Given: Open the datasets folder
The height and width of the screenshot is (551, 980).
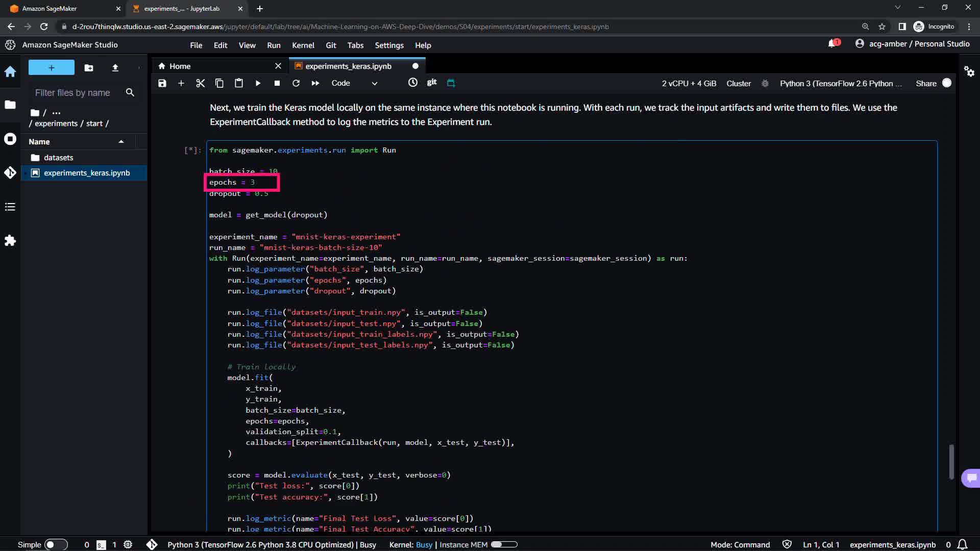Looking at the screenshot, I should point(58,157).
